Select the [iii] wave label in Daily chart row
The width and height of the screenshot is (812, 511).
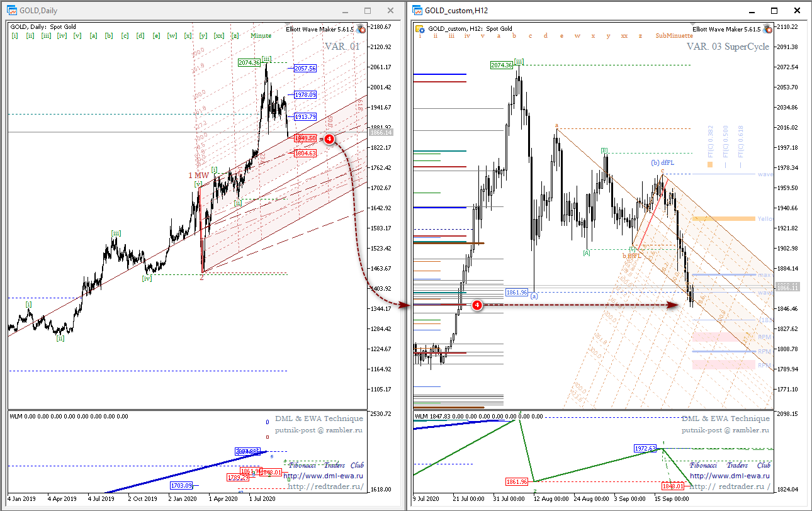[x=46, y=36]
